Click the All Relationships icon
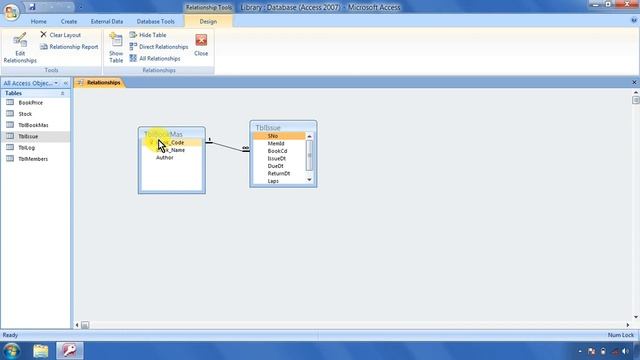640x360 pixels. tap(133, 58)
